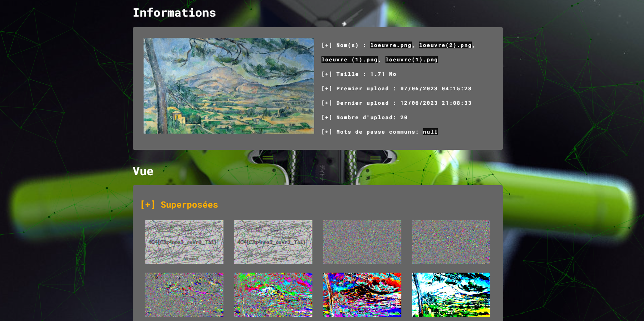Click the Taille : 1.71 Mo line
The image size is (644, 321).
[359, 74]
